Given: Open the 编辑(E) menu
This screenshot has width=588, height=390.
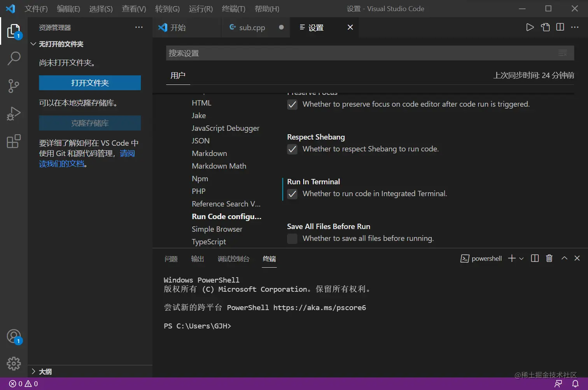Looking at the screenshot, I should pos(68,9).
